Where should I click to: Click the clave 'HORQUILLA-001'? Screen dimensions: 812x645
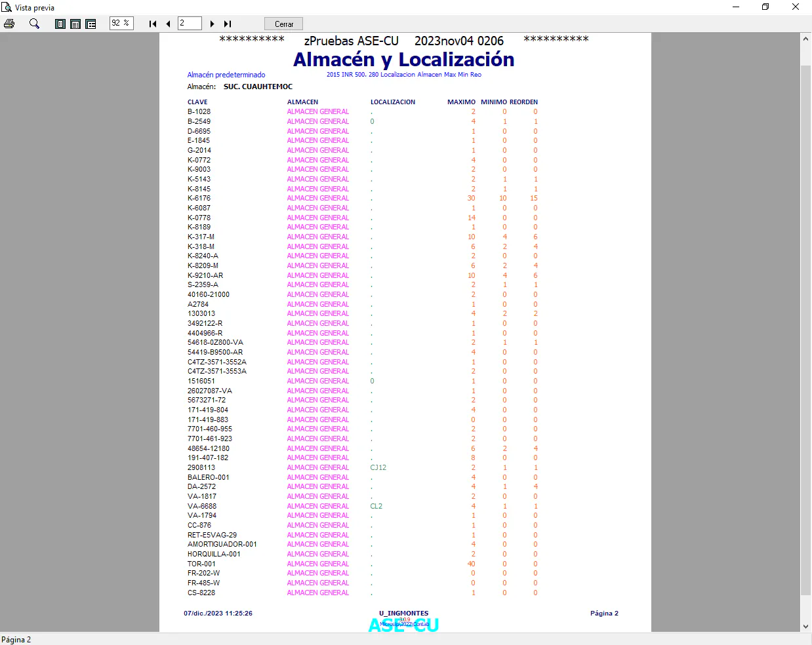point(214,554)
